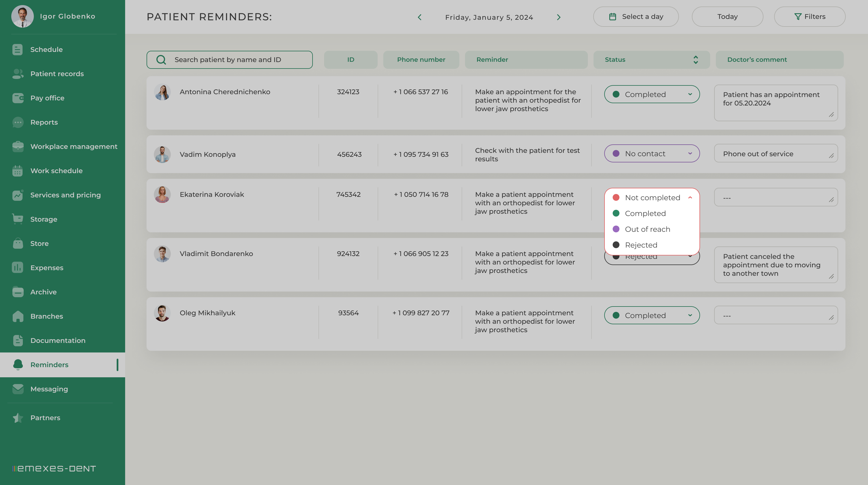Click the emexes-dent logo
Screen dimensions: 868x485
point(54,468)
